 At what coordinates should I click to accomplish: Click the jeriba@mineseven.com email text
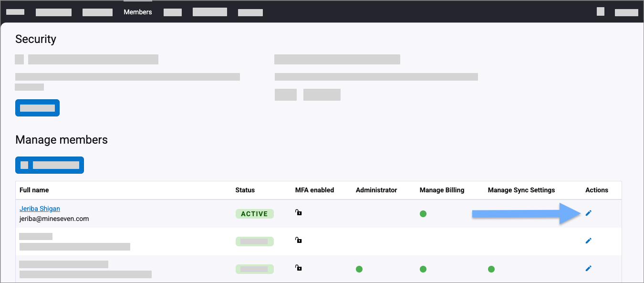click(x=54, y=219)
